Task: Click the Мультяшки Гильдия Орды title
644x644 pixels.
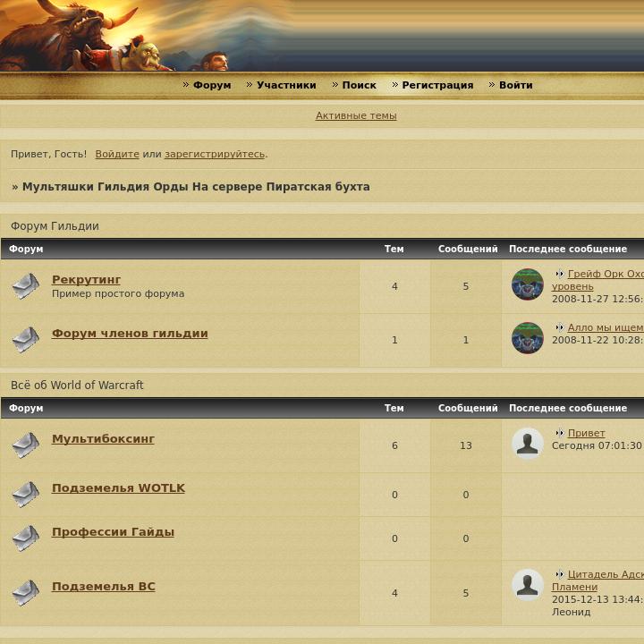Action: pos(196,186)
